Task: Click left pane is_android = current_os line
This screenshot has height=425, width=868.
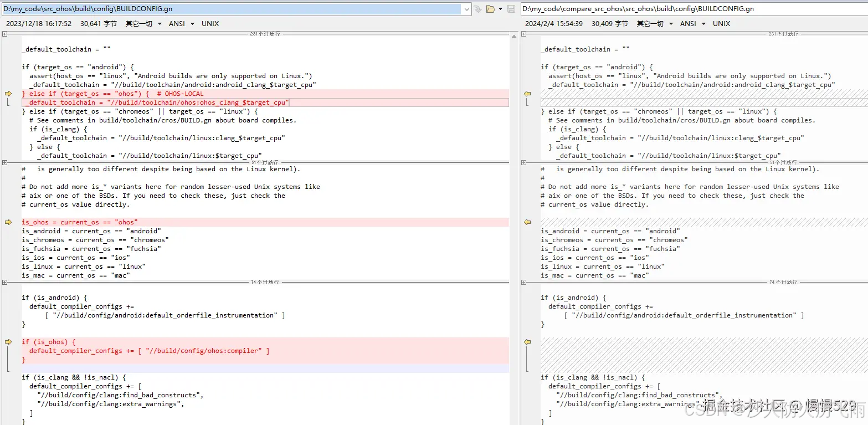Action: (x=91, y=231)
